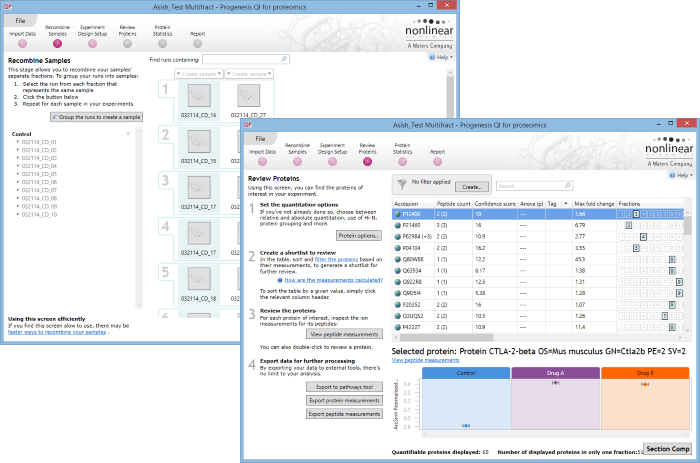This screenshot has width=700, height=463.
Task: Open File menu in the back window
Action: point(21,21)
